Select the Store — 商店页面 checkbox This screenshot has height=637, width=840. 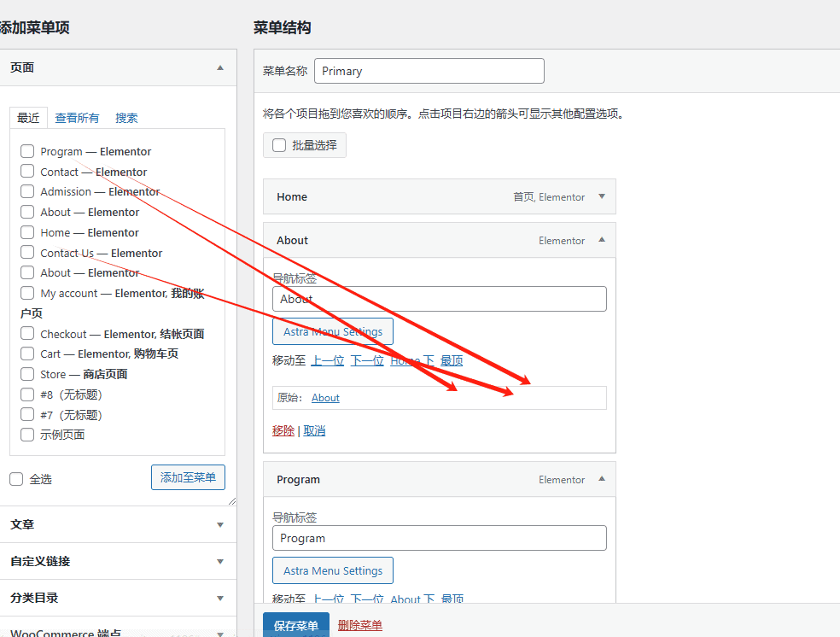coord(27,374)
